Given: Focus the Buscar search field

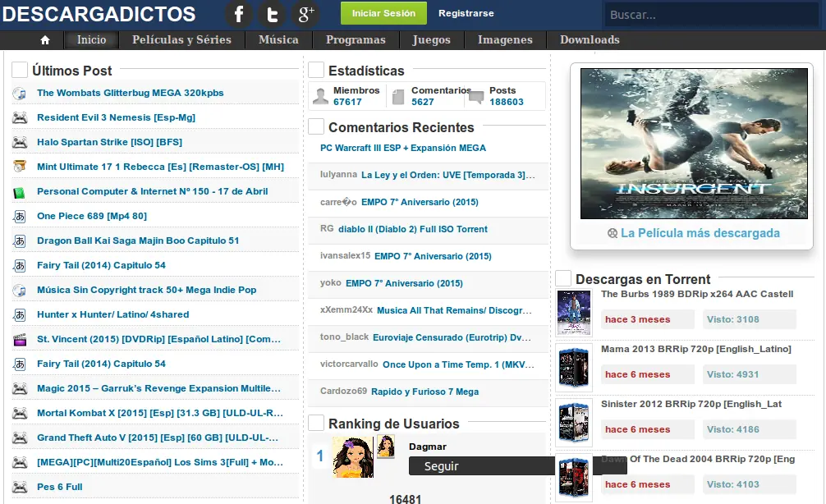Looking at the screenshot, I should (x=711, y=15).
